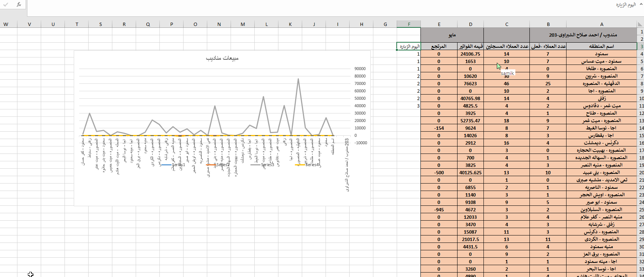Select the visit day cell showing 3
Image resolution: width=644 pixels, height=277 pixels.
pos(409,106)
